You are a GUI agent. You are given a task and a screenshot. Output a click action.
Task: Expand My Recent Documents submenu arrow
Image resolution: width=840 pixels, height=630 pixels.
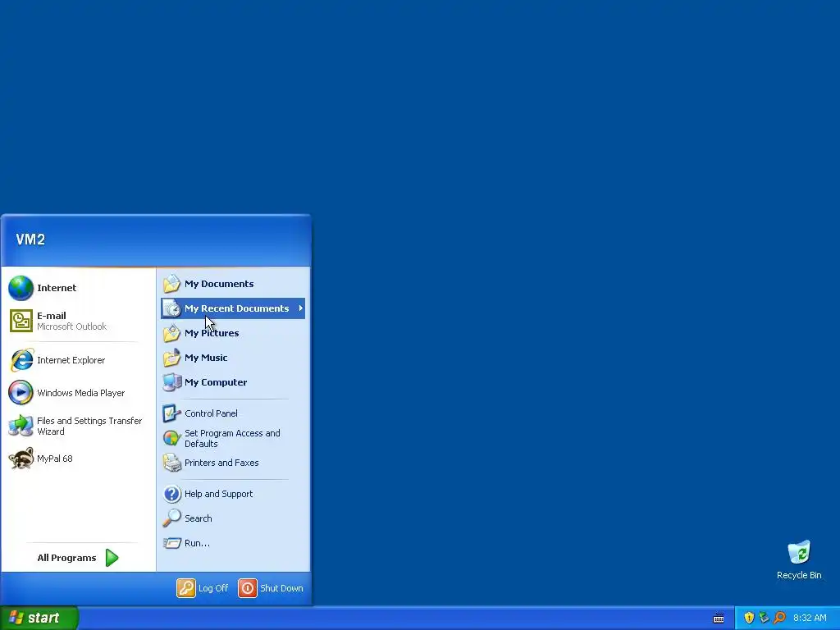pos(300,308)
